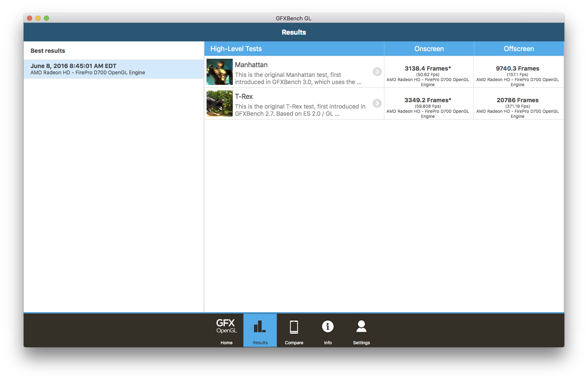Open the Compare phone icon tab
The width and height of the screenshot is (588, 381).
click(294, 330)
